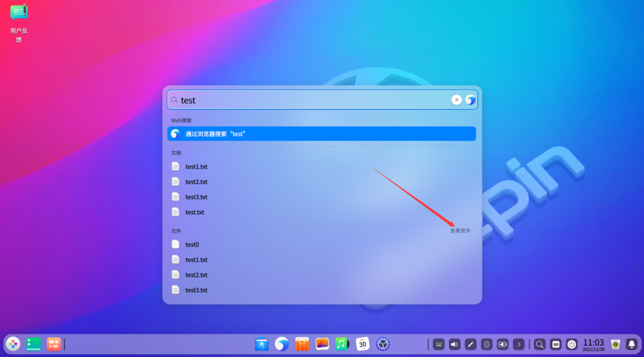Open test1.txt in the 文件 section

(321, 260)
